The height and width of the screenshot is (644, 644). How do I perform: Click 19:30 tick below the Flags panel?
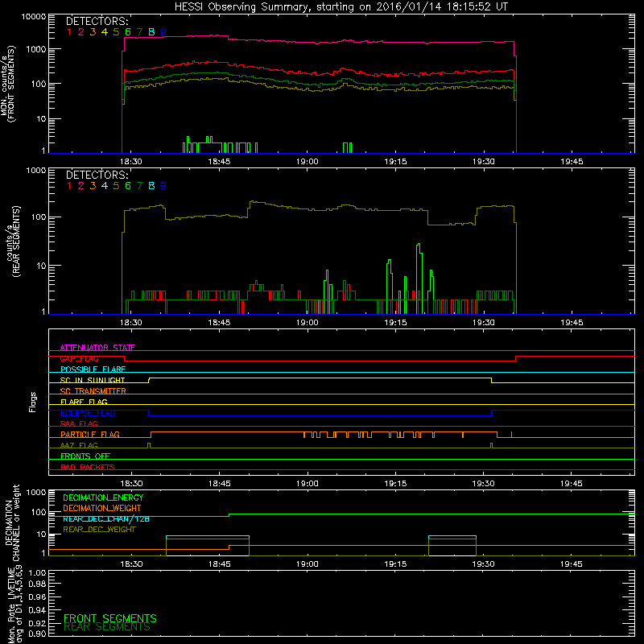pyautogui.click(x=484, y=484)
